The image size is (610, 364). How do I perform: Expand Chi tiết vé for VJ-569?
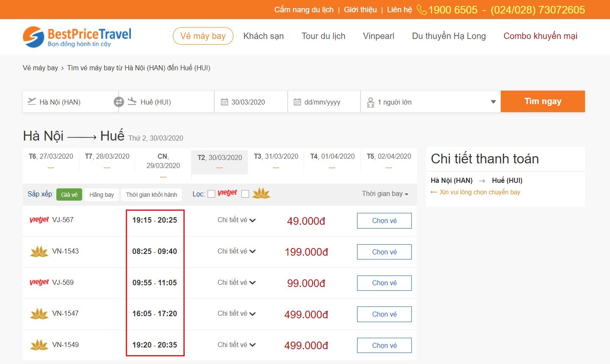(237, 282)
